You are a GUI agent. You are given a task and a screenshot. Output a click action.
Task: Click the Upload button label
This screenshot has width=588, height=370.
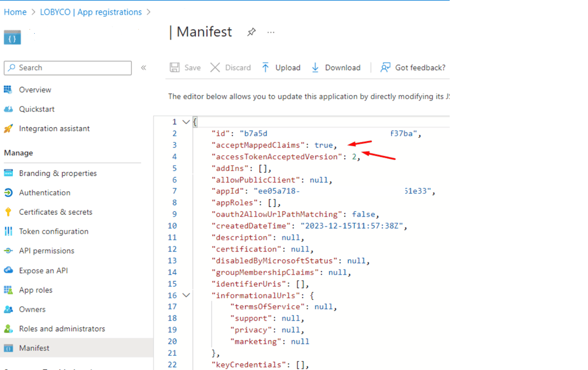click(288, 67)
